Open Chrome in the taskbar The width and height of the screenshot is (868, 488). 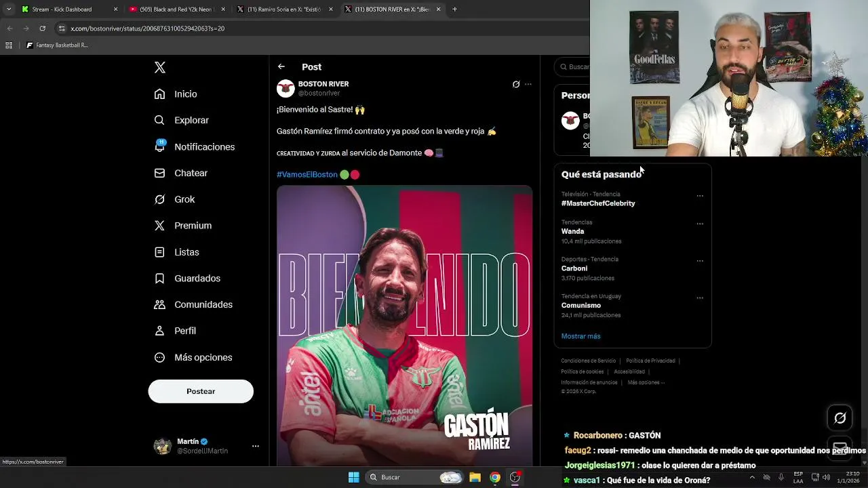pyautogui.click(x=495, y=477)
